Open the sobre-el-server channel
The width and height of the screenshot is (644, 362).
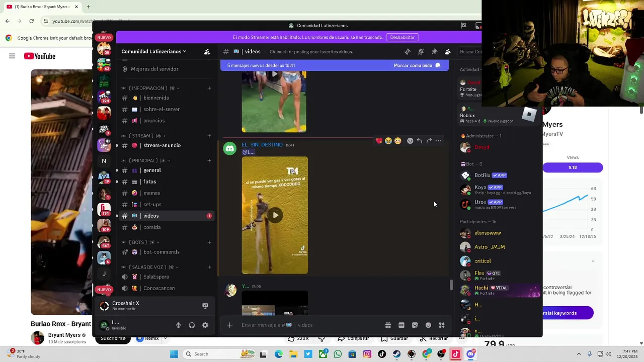click(x=167, y=109)
